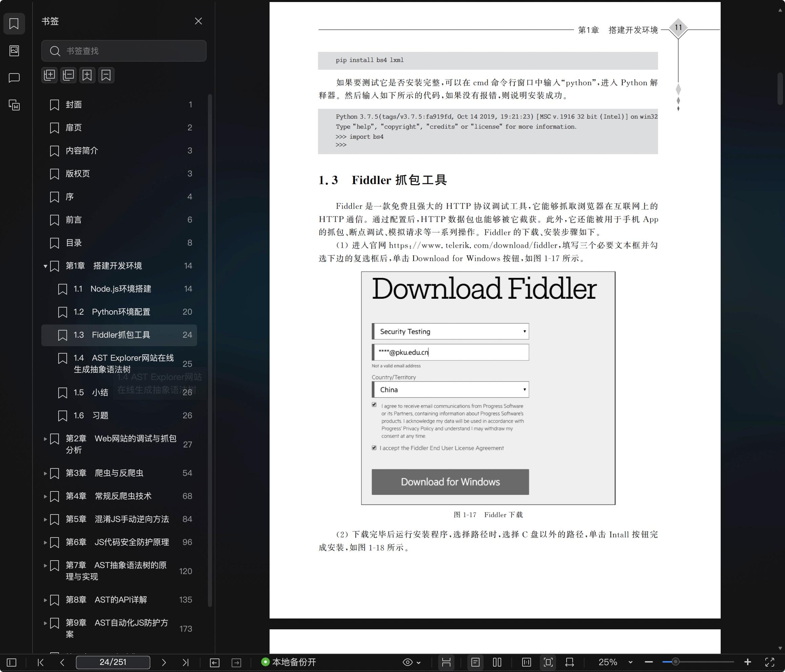Click the bookmark list scrollbar

[x=210, y=351]
